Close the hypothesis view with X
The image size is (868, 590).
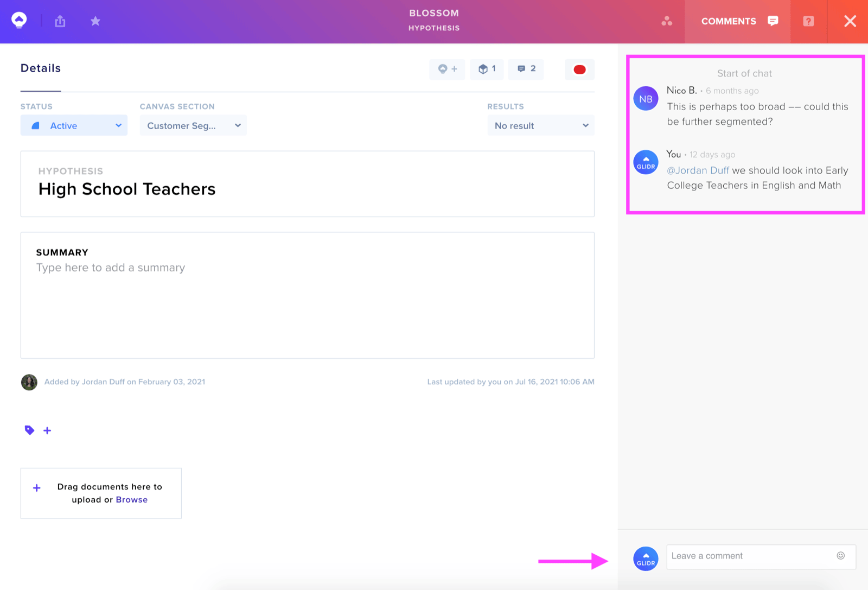[x=850, y=21]
